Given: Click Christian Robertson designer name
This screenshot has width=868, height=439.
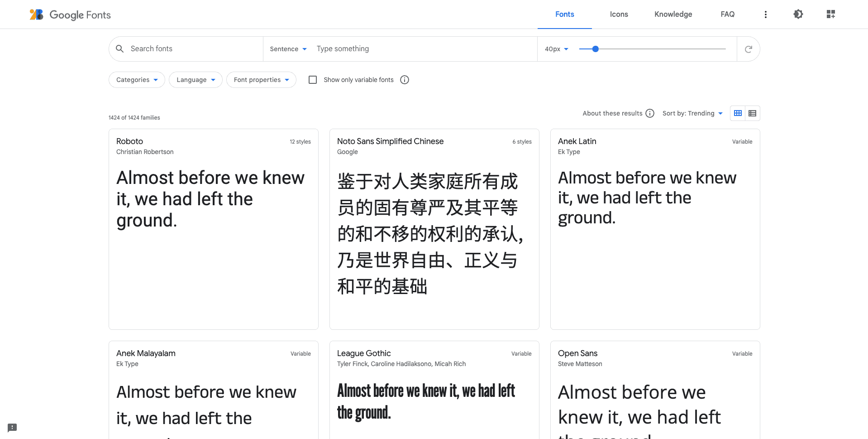Looking at the screenshot, I should [145, 152].
